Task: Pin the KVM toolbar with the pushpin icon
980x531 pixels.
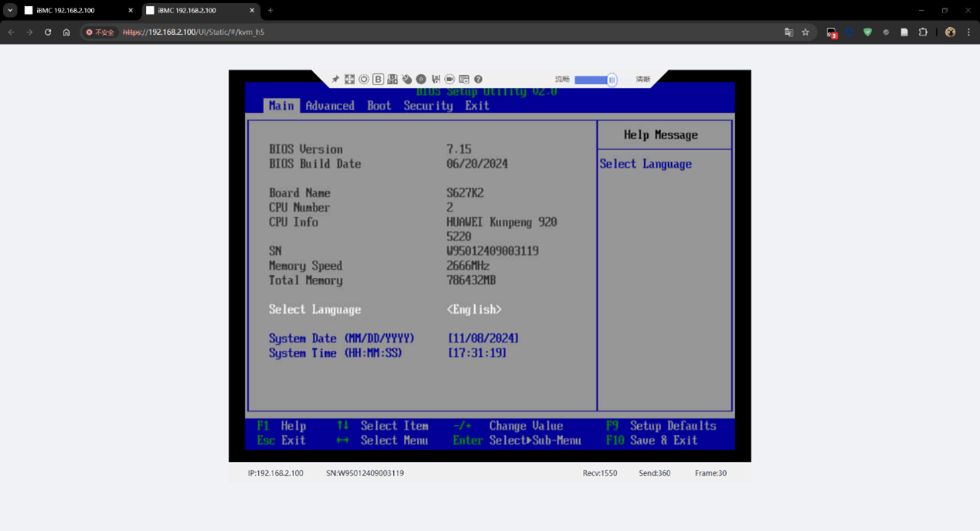Action: (x=335, y=80)
